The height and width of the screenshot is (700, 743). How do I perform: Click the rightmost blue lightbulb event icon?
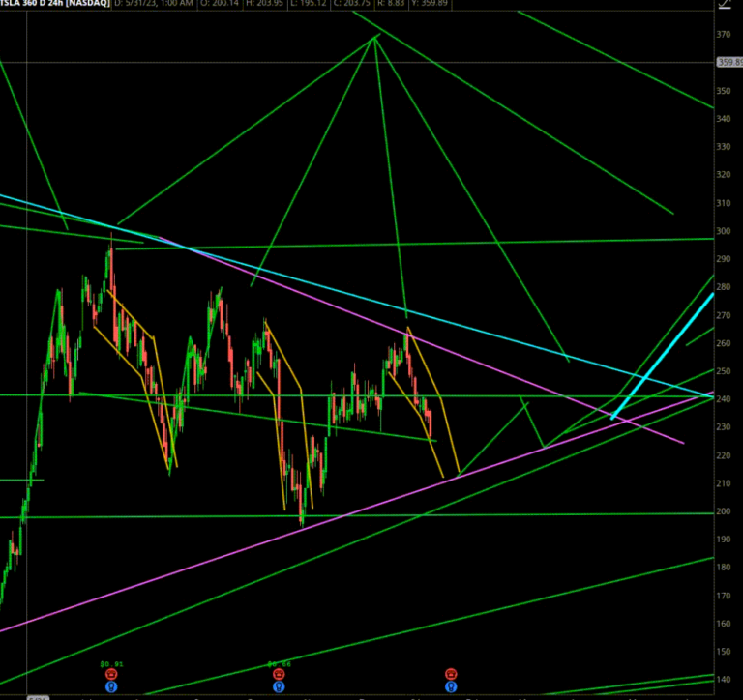pyautogui.click(x=450, y=687)
